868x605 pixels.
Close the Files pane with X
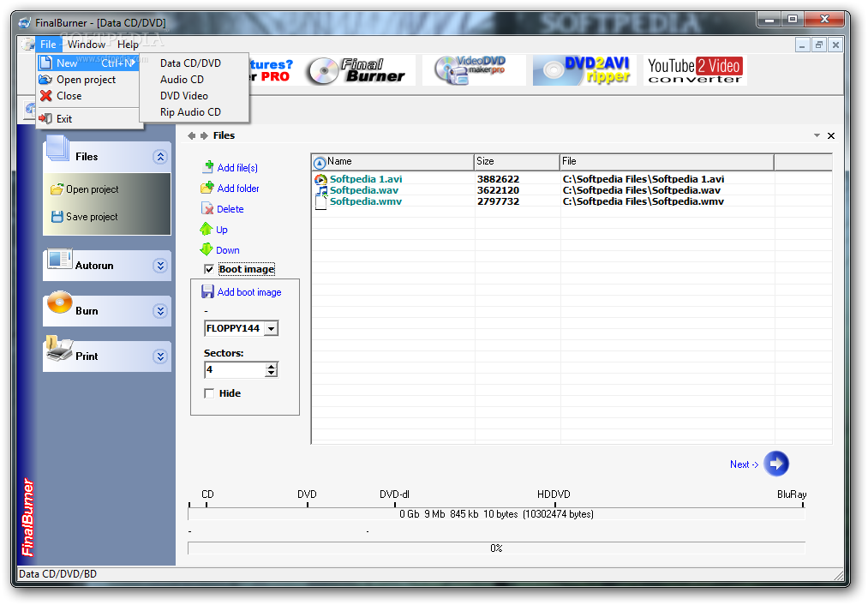(831, 135)
